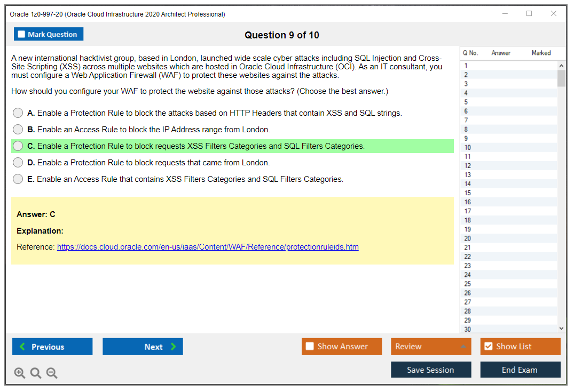Select the highlighted option C radio button

tap(18, 146)
